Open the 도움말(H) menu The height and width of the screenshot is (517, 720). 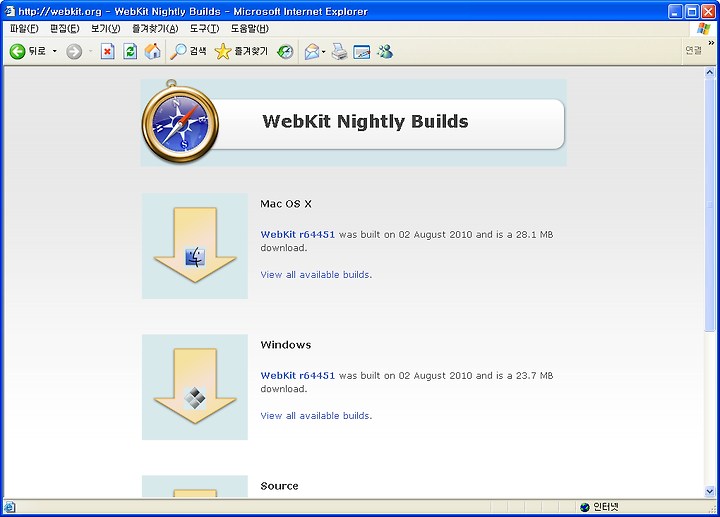pos(250,28)
